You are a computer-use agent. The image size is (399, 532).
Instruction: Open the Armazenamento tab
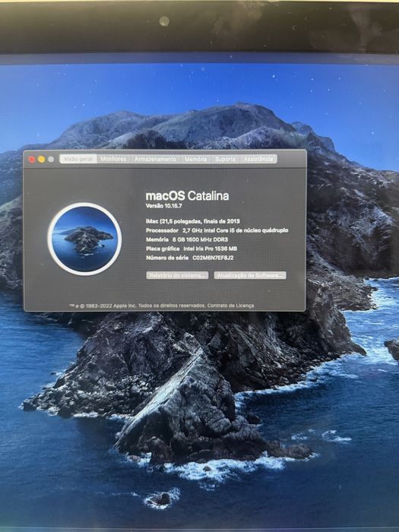[155, 159]
